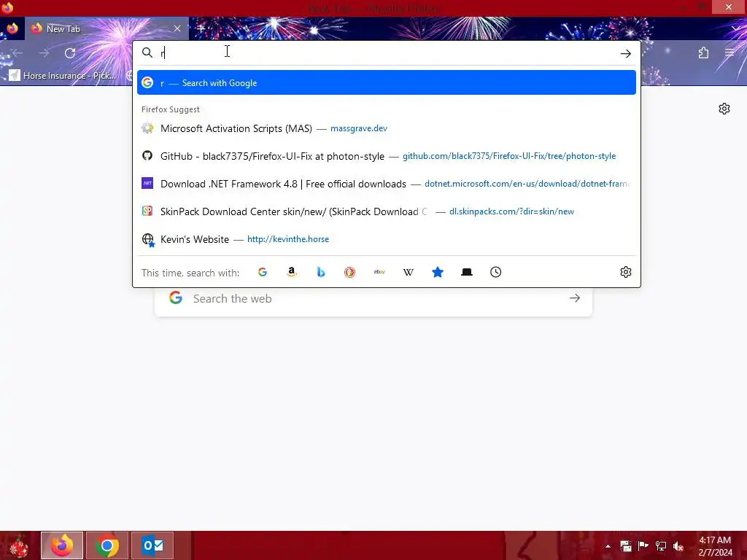Search this time with Wikipedia
Image resolution: width=747 pixels, height=560 pixels.
(x=409, y=272)
